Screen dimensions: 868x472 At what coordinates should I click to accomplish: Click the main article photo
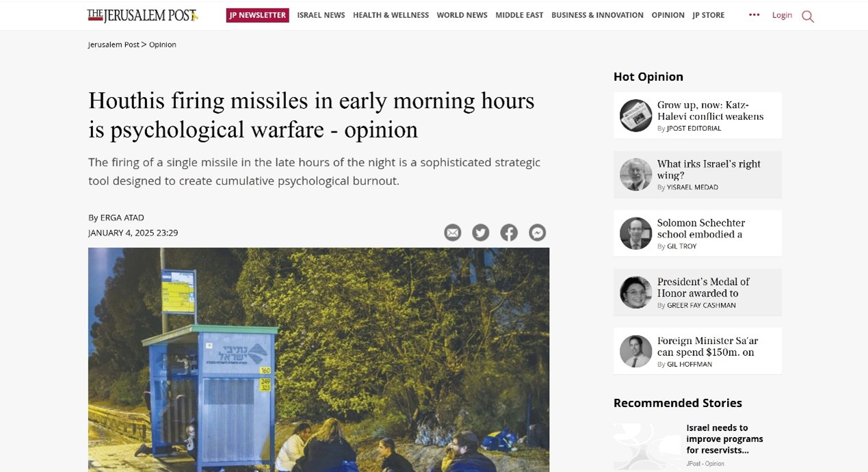point(319,360)
